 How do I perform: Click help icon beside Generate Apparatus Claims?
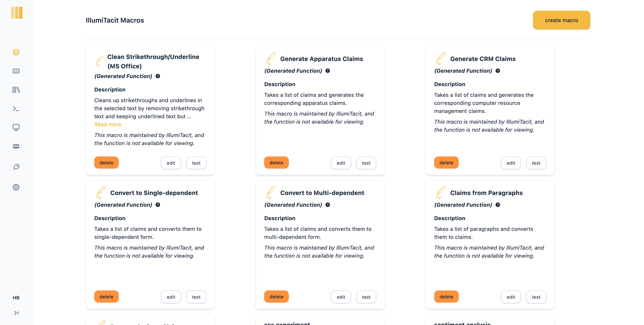[328, 71]
